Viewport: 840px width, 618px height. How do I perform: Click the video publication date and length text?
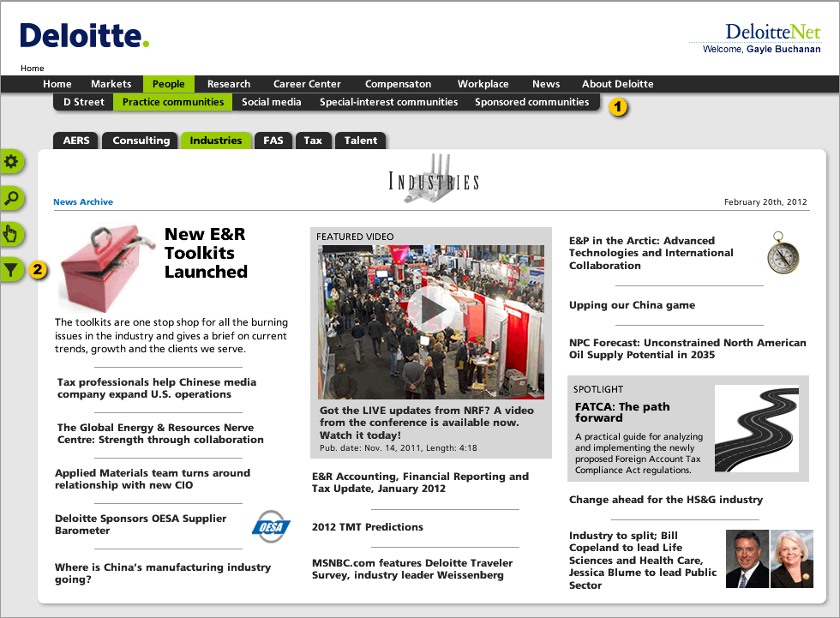(x=398, y=448)
